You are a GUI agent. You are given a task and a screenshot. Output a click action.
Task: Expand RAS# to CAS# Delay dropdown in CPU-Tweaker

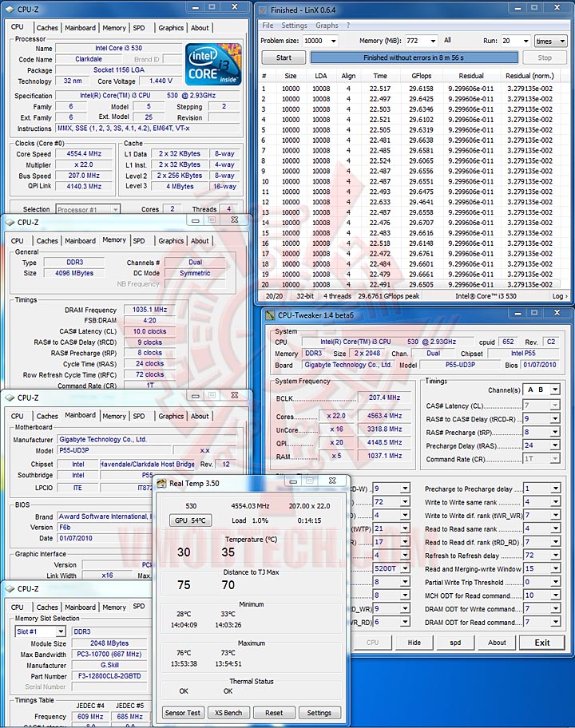click(555, 419)
